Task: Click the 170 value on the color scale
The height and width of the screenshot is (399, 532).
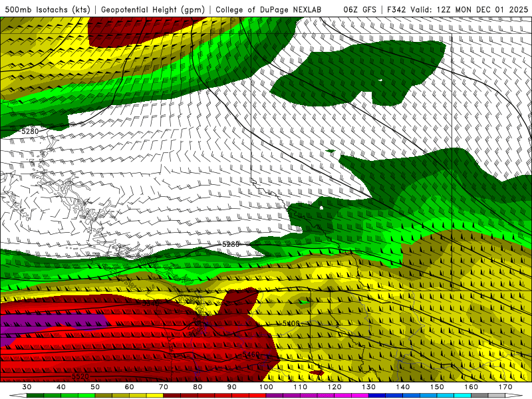Action: click(x=505, y=387)
